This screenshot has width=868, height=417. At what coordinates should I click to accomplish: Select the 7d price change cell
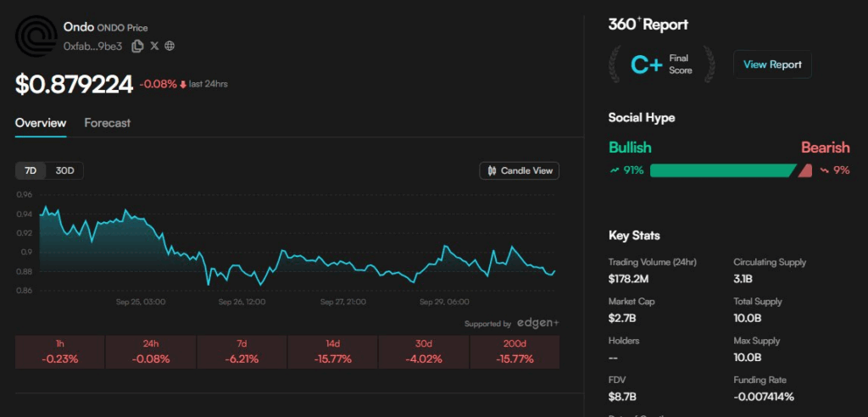(242, 352)
